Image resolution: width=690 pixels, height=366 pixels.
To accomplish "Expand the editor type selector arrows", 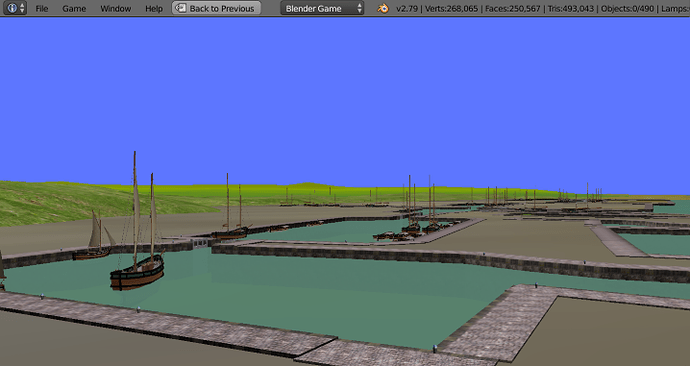I will point(22,8).
